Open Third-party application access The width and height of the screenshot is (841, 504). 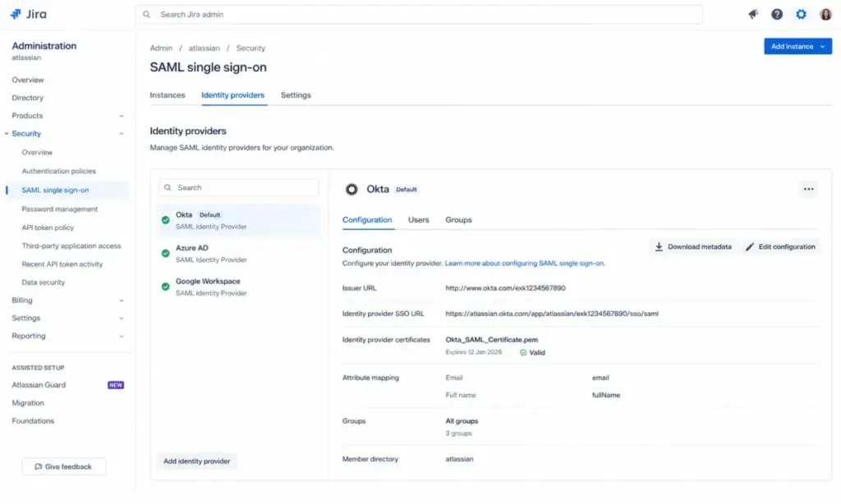tap(71, 245)
